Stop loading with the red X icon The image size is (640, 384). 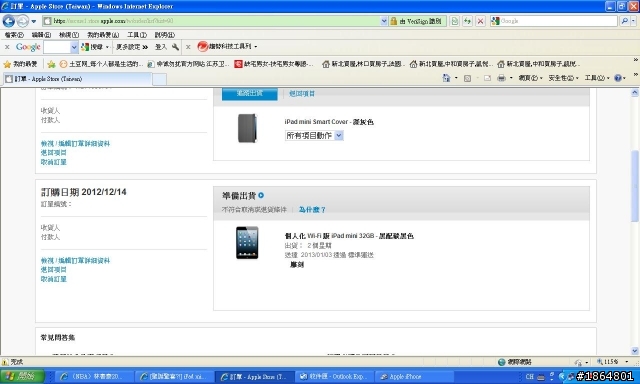(x=480, y=21)
